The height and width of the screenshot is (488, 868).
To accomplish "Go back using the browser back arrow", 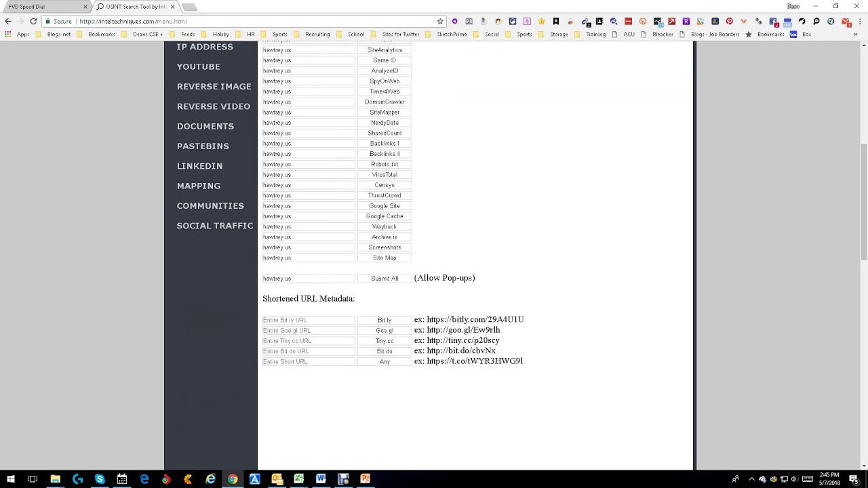I will (x=8, y=21).
